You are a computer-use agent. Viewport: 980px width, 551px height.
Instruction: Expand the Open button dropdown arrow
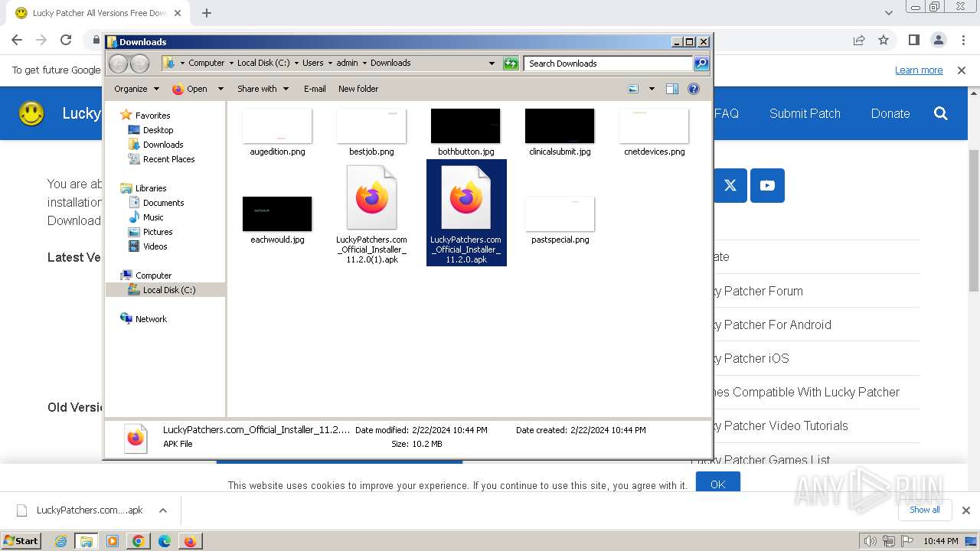coord(220,89)
